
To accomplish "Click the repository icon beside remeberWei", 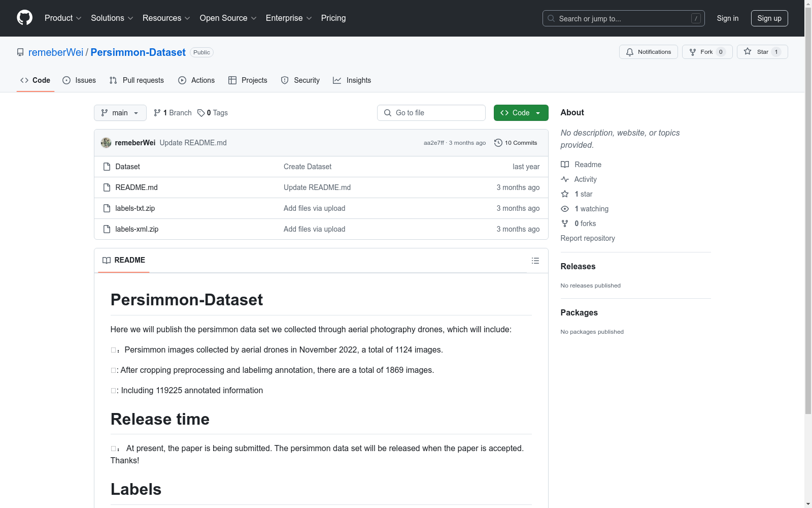I will 20,52.
